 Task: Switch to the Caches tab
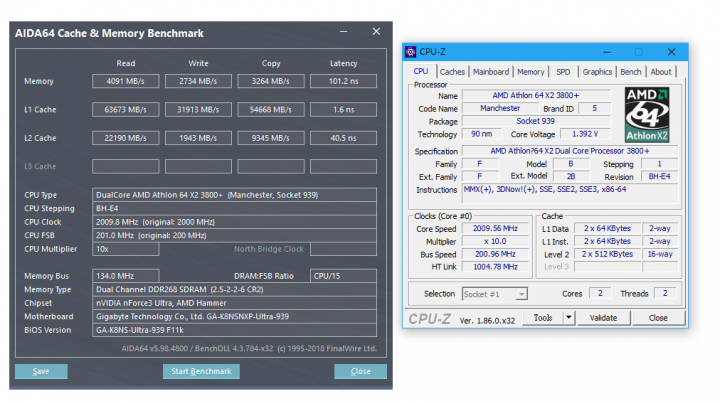pyautogui.click(x=452, y=72)
